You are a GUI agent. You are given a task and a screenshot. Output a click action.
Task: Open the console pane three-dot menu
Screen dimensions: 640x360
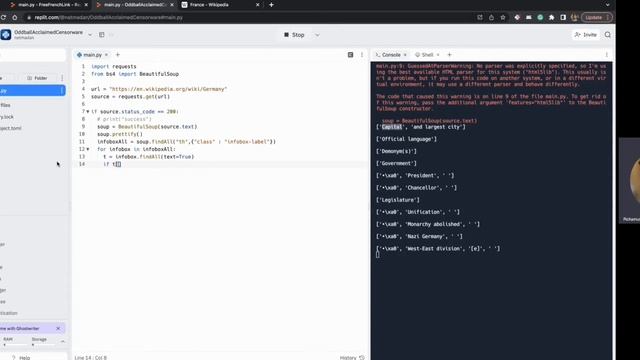607,55
